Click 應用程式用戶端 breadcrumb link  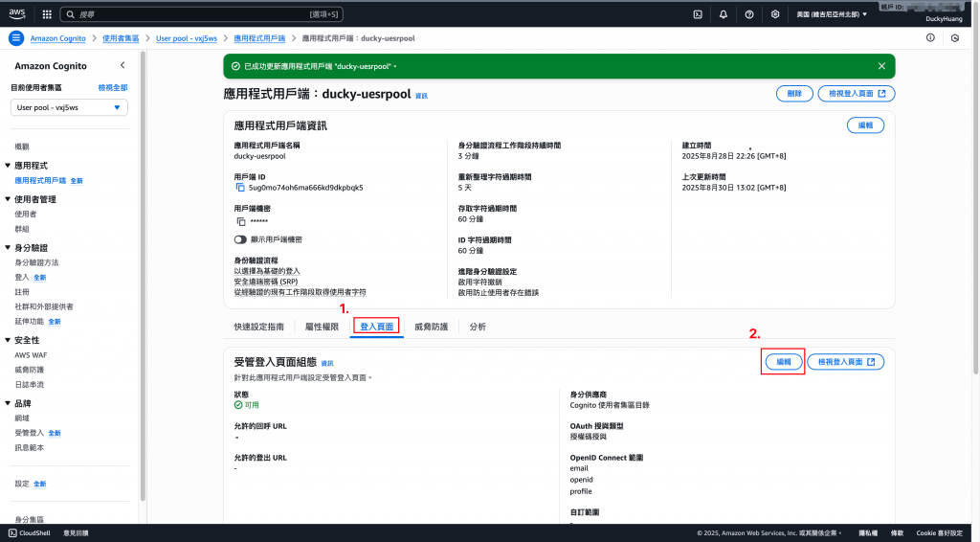pyautogui.click(x=259, y=38)
